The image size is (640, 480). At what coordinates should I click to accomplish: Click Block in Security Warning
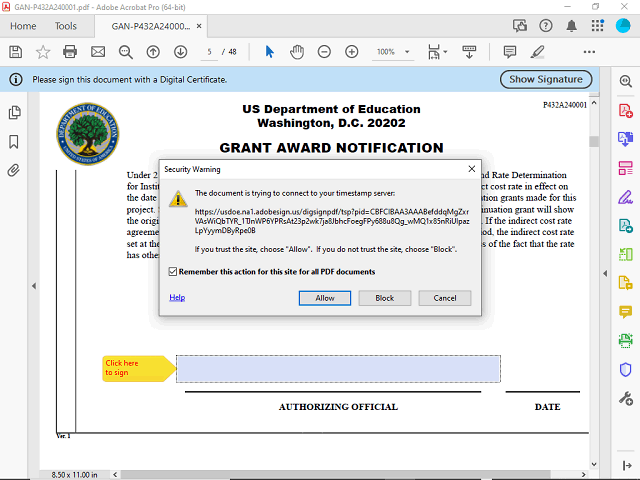point(384,298)
